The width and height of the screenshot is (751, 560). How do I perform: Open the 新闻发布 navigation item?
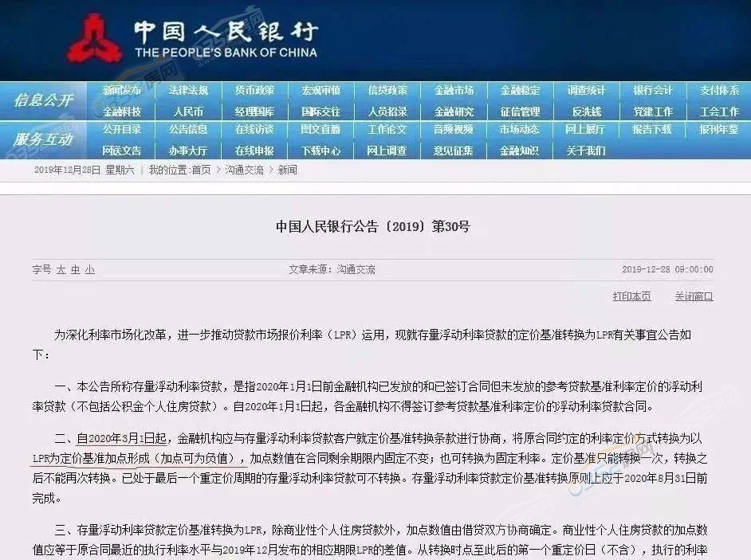[121, 91]
